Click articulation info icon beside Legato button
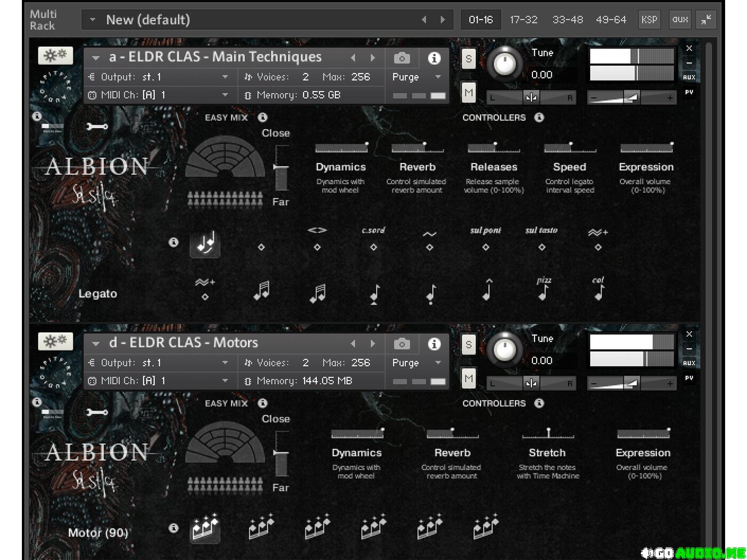The height and width of the screenshot is (560, 747). [x=173, y=242]
